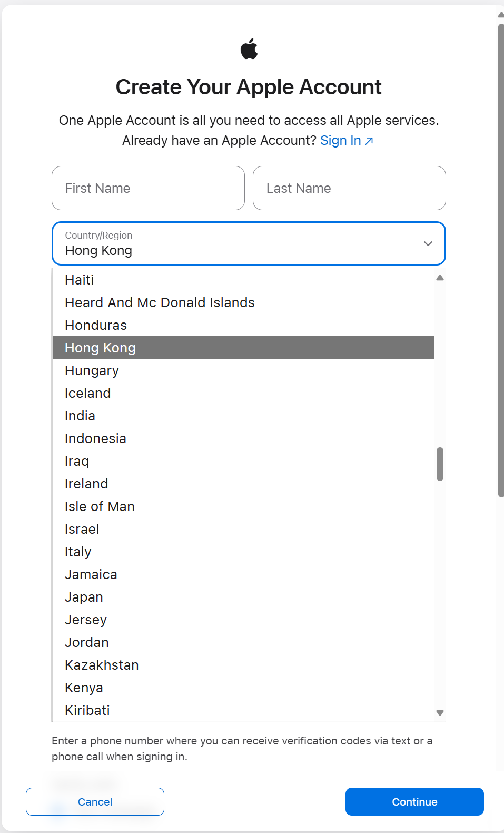Click the First Name input field
This screenshot has height=833, width=504.
[148, 188]
